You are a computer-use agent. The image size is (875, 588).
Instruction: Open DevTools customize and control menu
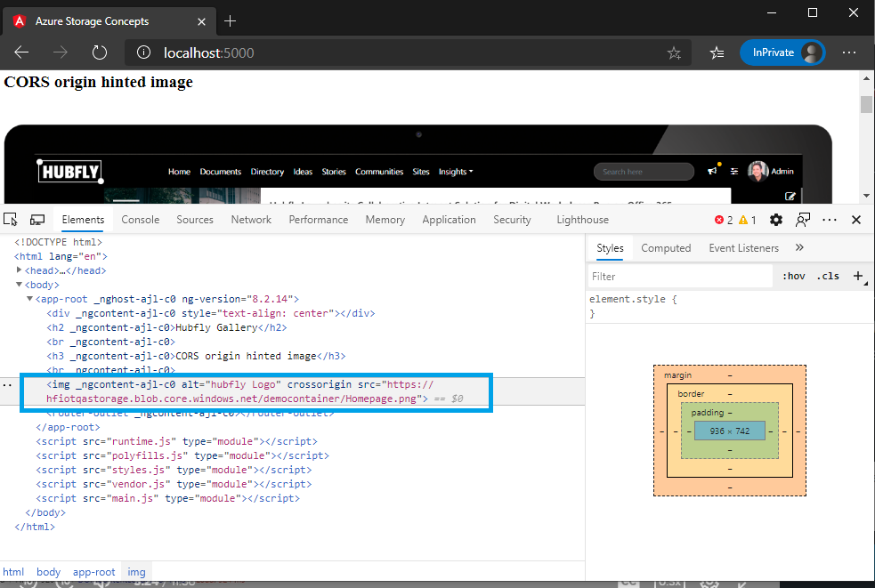click(x=830, y=220)
